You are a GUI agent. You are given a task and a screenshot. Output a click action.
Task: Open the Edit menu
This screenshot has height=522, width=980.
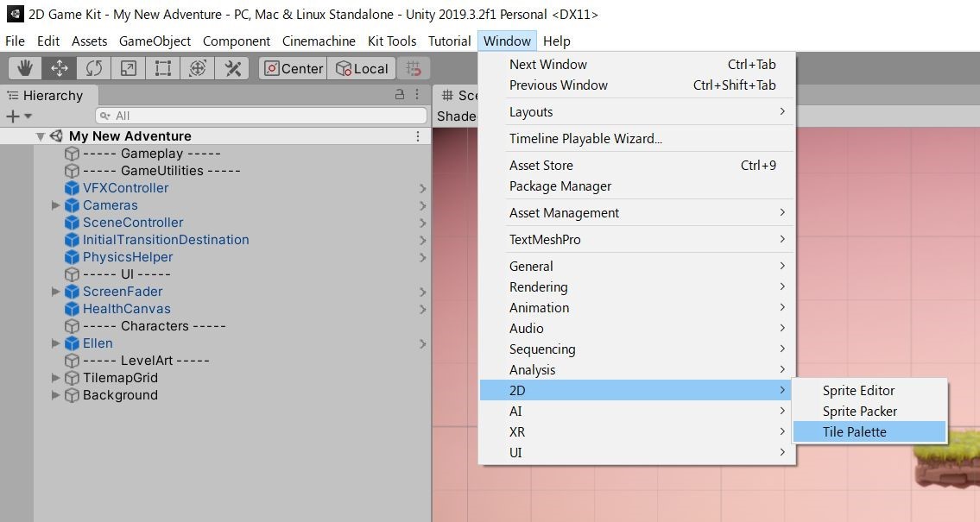pos(48,41)
